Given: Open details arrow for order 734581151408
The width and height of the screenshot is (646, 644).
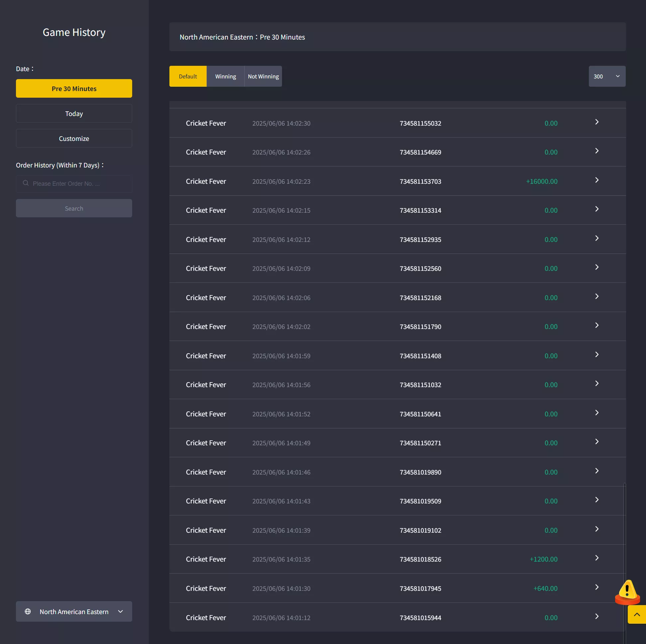Looking at the screenshot, I should (x=597, y=355).
